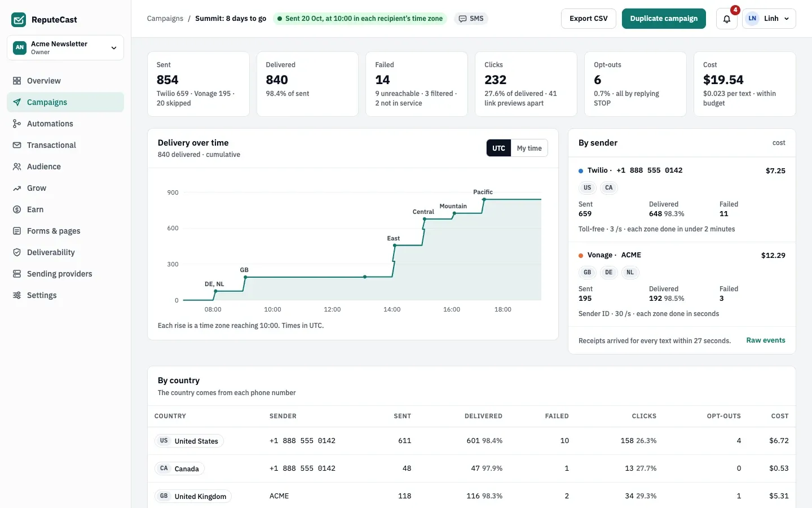Click the Settings sliders icon
Viewport: 812px width, 508px height.
click(17, 295)
